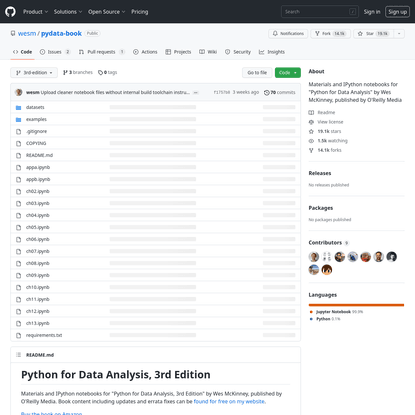Open the green Code dropdown button
Screen dimensions: 415x415
coord(288,73)
